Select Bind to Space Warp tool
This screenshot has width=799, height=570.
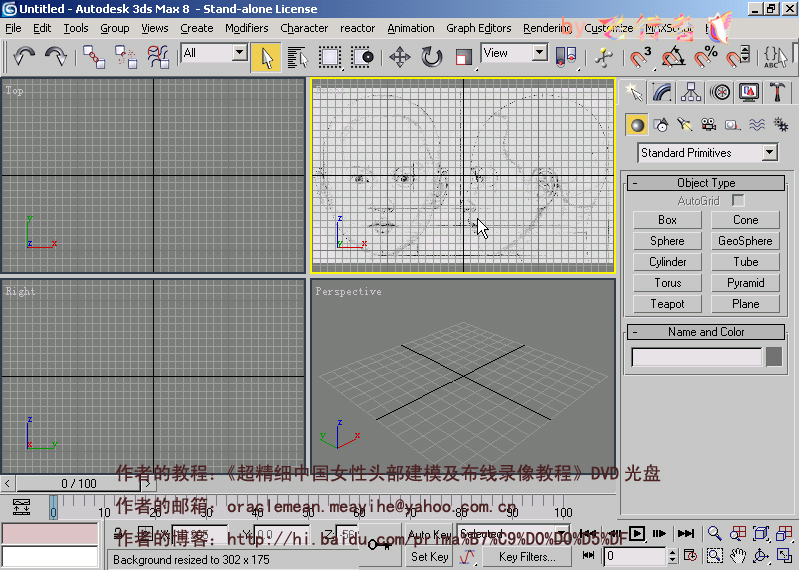click(x=158, y=57)
